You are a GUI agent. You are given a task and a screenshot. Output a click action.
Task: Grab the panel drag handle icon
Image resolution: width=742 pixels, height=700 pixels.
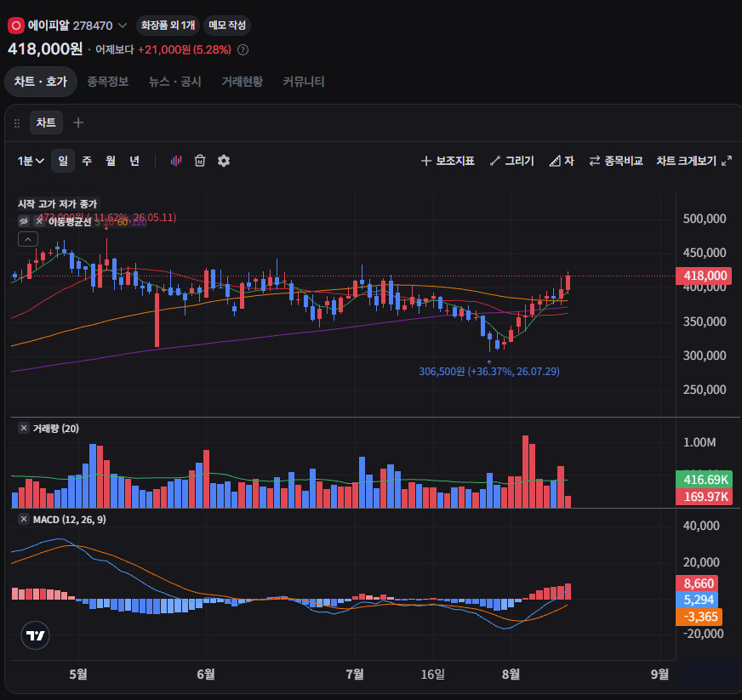tap(17, 123)
